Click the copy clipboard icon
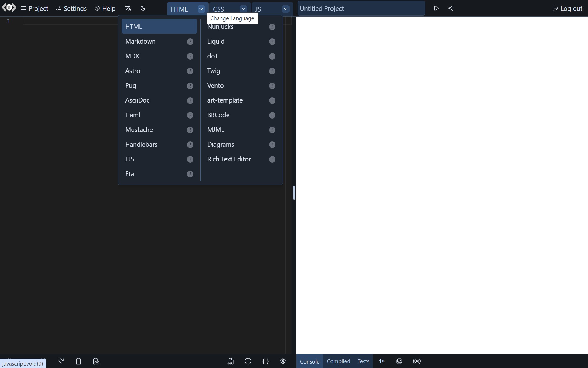The height and width of the screenshot is (368, 588). click(x=78, y=361)
